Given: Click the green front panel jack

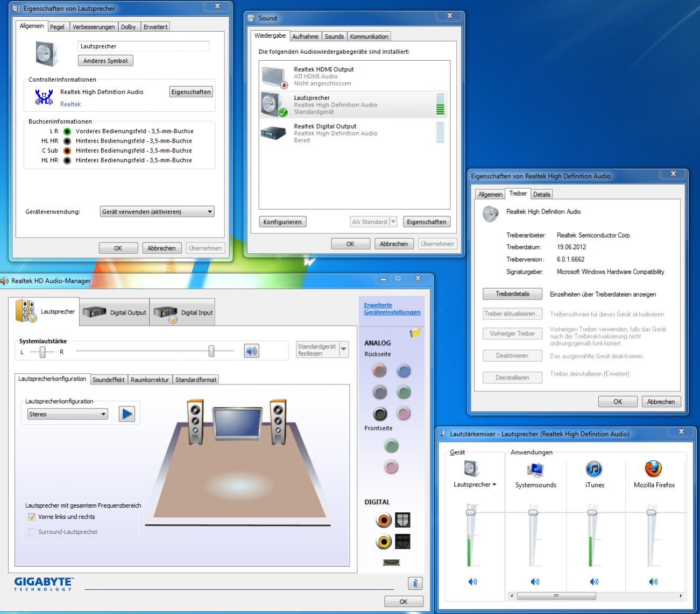Looking at the screenshot, I should click(x=391, y=445).
